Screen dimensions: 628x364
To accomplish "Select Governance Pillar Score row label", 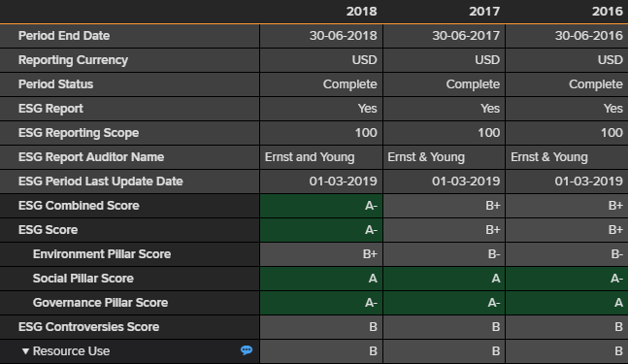I will (x=100, y=303).
